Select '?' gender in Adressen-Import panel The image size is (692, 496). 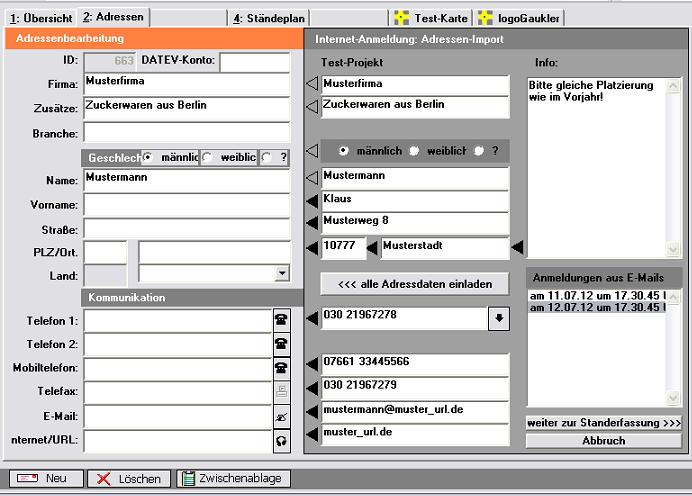point(479,151)
